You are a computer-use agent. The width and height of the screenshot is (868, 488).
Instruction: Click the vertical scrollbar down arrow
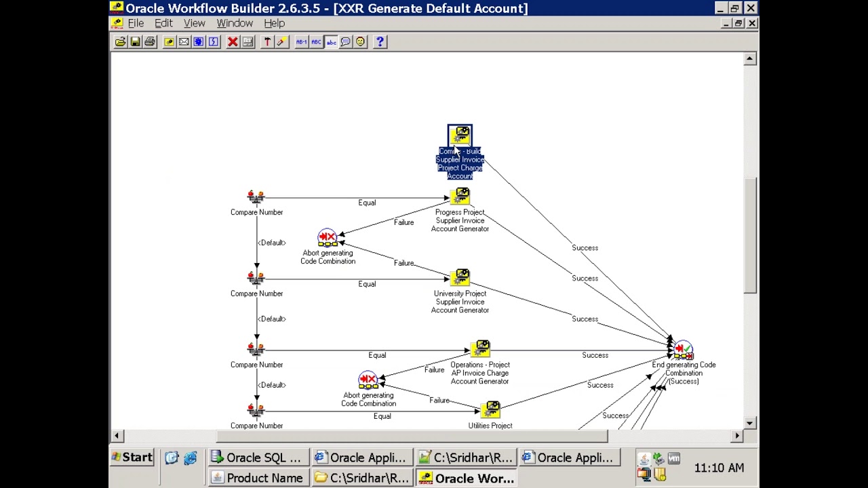[749, 423]
